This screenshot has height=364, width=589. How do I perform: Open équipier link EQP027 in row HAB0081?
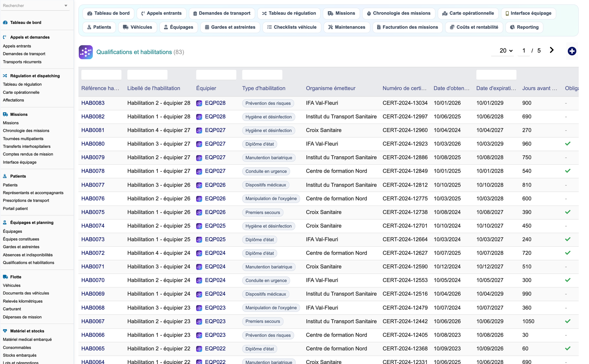pyautogui.click(x=215, y=130)
